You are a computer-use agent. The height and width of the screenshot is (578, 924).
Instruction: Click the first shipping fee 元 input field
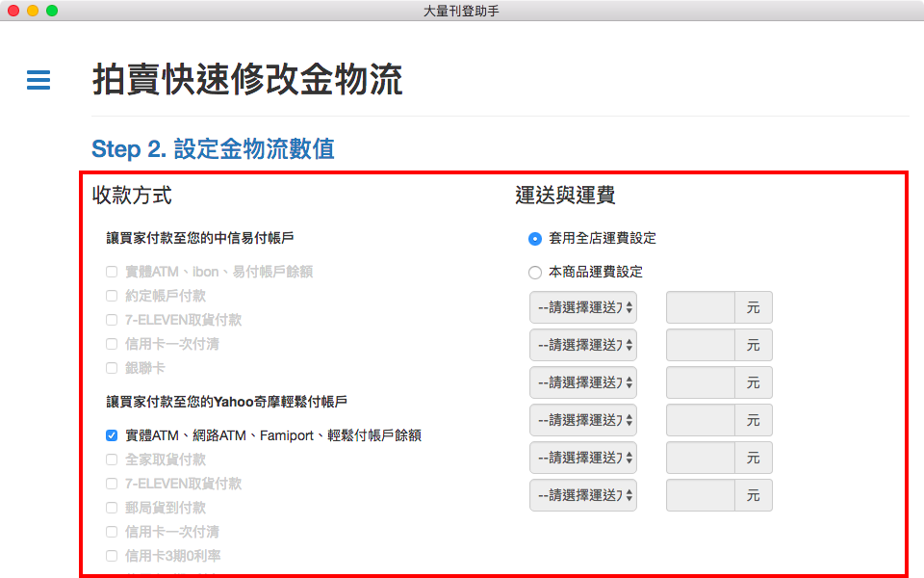coord(701,307)
